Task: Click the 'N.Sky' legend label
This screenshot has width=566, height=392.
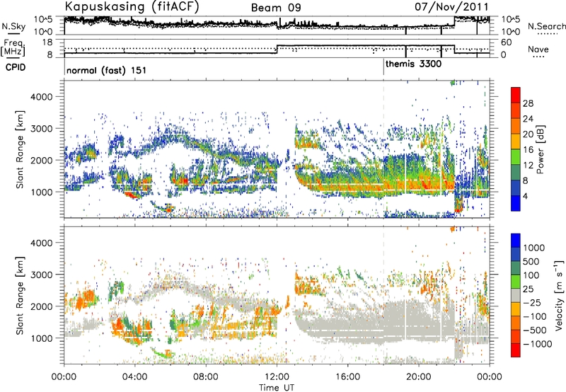Action: tap(13, 27)
